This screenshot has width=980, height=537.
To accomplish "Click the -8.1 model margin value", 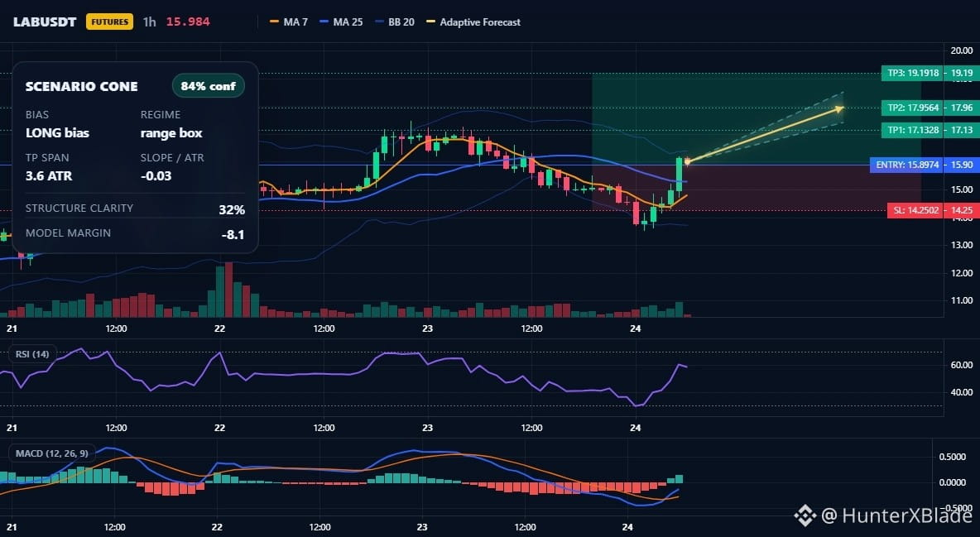I will [233, 235].
